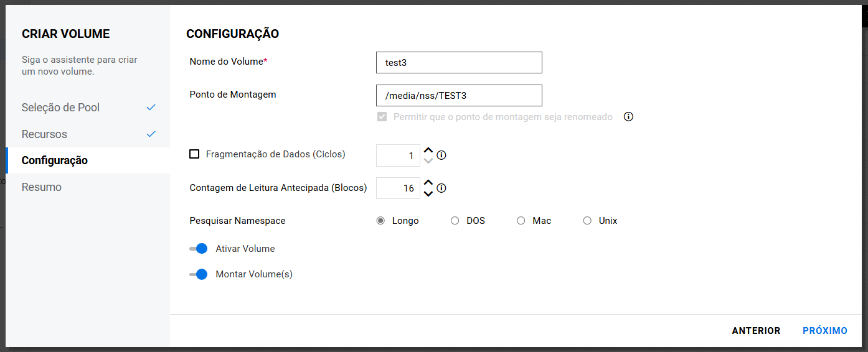Viewport: 868px width, 352px height.
Task: Click the PRÓXIMO button
Action: tap(824, 331)
